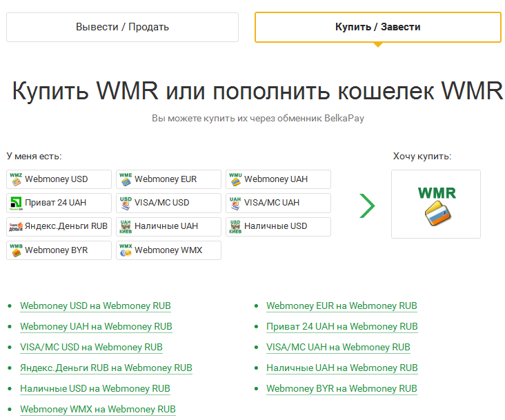Click the USD card icon beside VISA/MC USD
The width and height of the screenshot is (505, 420).
(x=126, y=203)
